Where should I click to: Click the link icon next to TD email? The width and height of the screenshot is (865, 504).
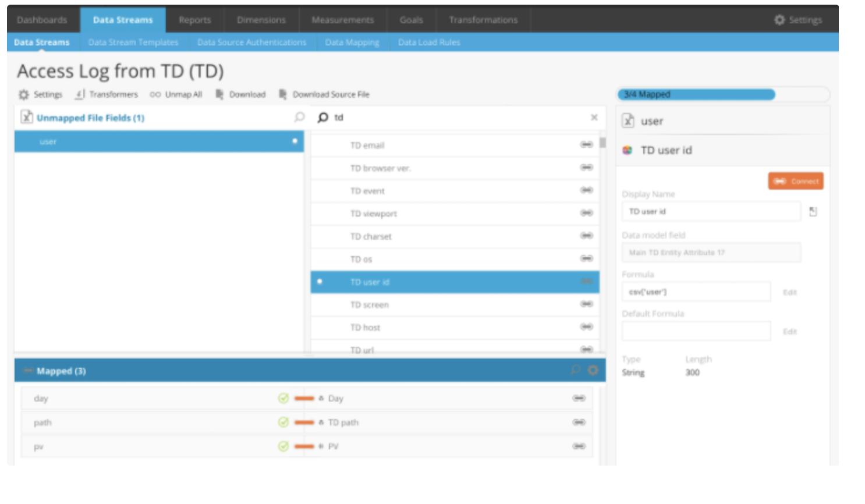[586, 145]
